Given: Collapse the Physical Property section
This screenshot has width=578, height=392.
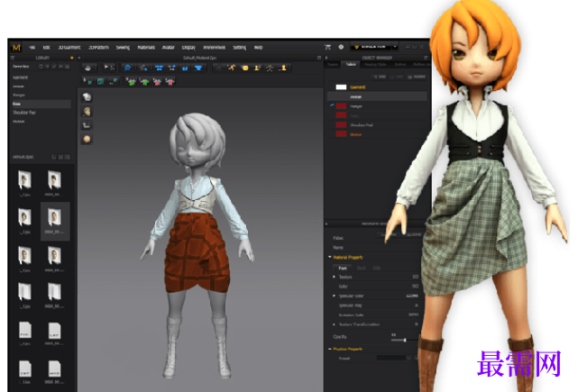Looking at the screenshot, I should click(329, 349).
